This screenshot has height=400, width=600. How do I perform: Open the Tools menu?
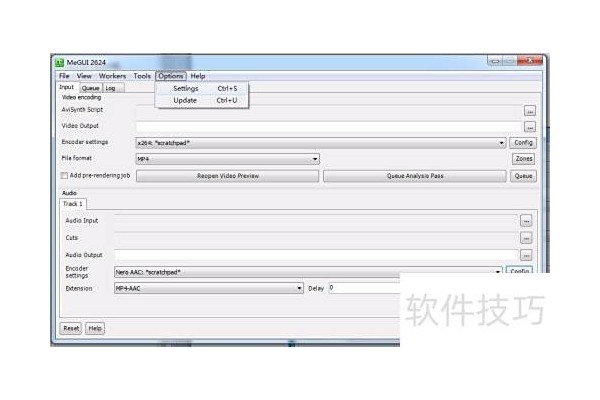tap(142, 76)
